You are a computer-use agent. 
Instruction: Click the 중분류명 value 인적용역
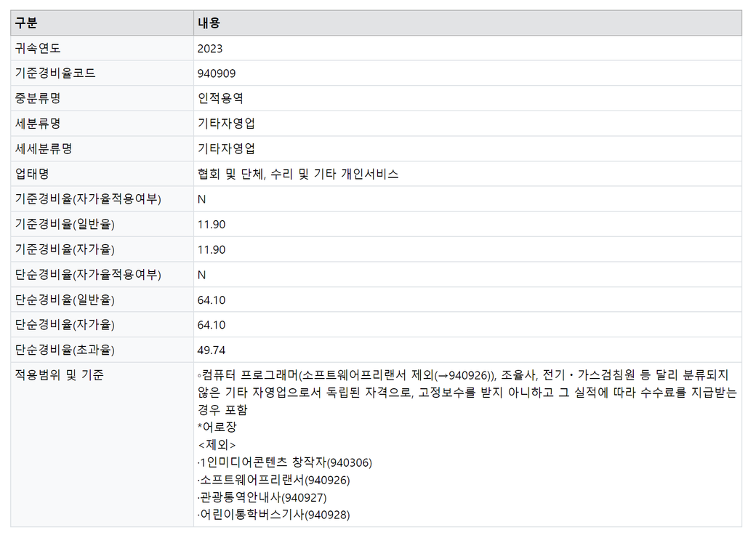[220, 98]
